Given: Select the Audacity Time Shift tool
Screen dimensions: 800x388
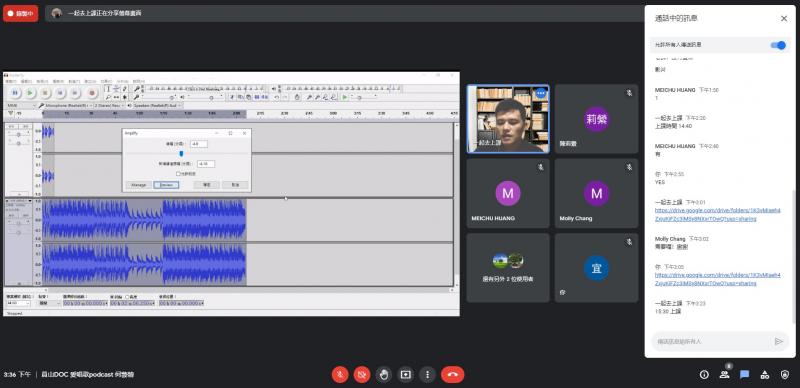Looking at the screenshot, I should point(116,97).
